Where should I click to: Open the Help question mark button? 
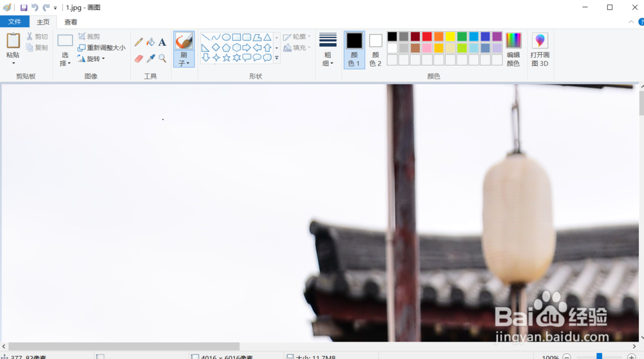[641, 22]
